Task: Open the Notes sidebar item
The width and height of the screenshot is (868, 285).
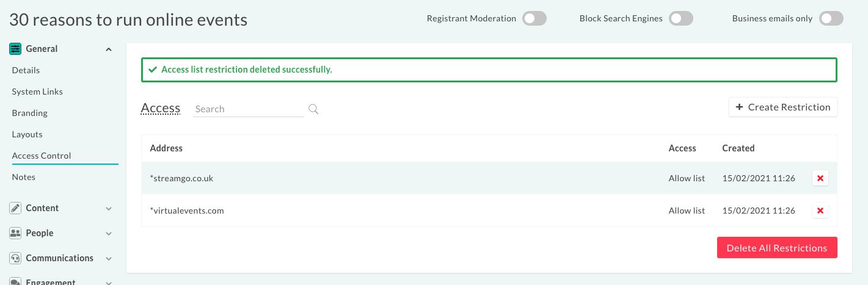Action: (x=24, y=177)
